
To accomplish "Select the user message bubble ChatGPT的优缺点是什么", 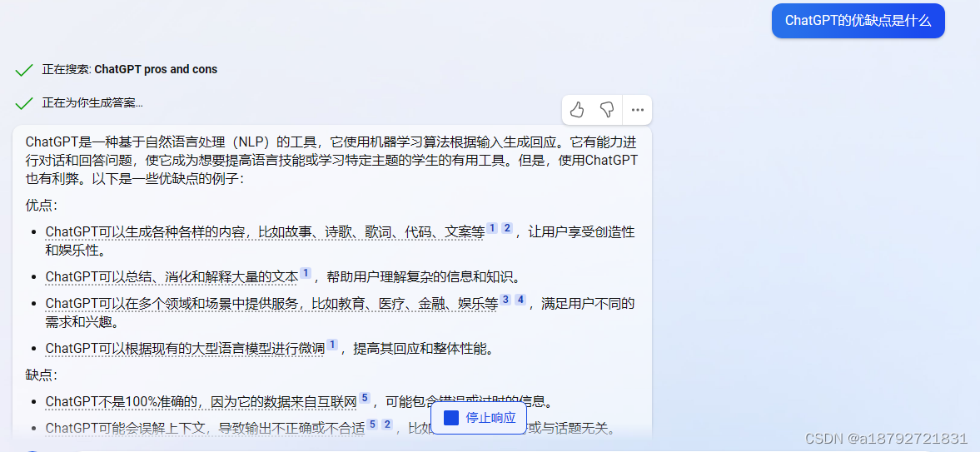I will pyautogui.click(x=858, y=21).
